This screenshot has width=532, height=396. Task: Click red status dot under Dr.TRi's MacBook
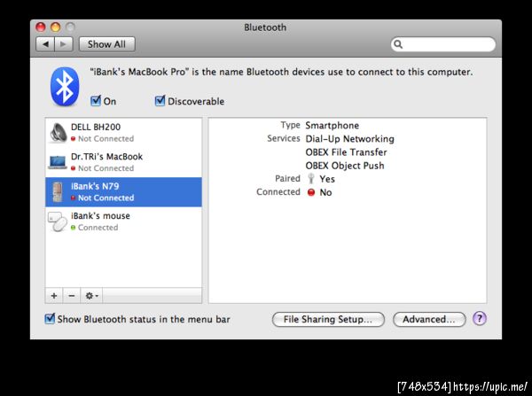pos(73,168)
